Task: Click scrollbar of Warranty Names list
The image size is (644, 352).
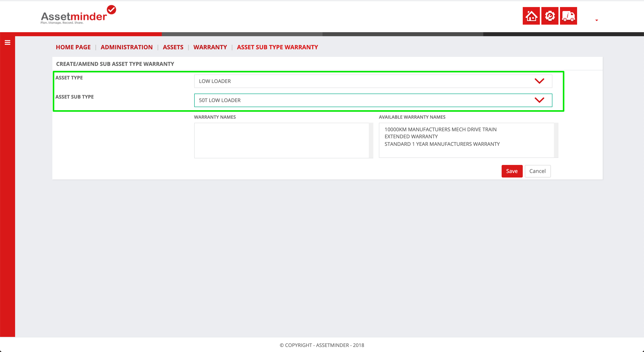Action: 371,140
